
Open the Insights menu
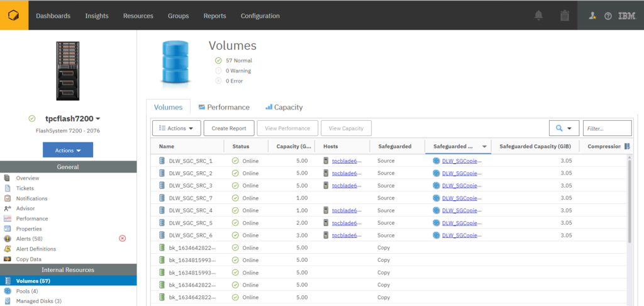click(x=97, y=16)
